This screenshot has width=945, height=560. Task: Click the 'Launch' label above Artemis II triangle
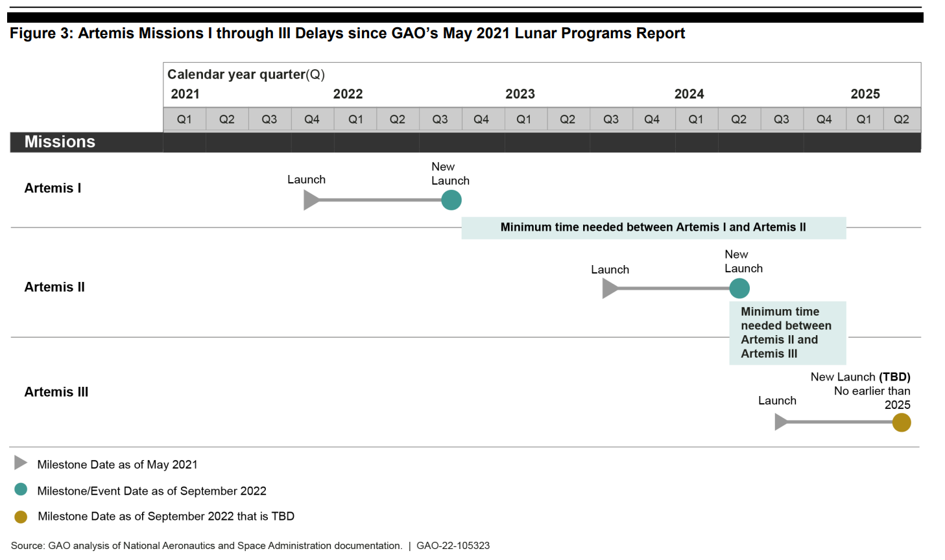click(x=610, y=270)
